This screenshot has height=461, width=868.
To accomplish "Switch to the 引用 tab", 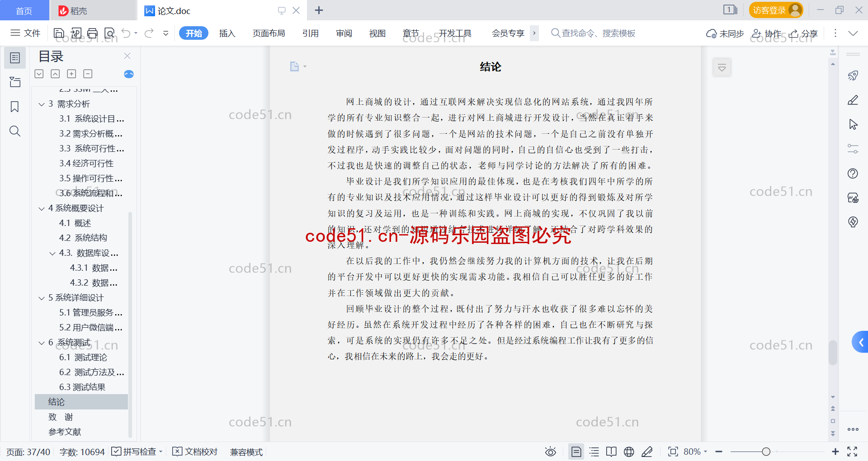I will [x=311, y=33].
